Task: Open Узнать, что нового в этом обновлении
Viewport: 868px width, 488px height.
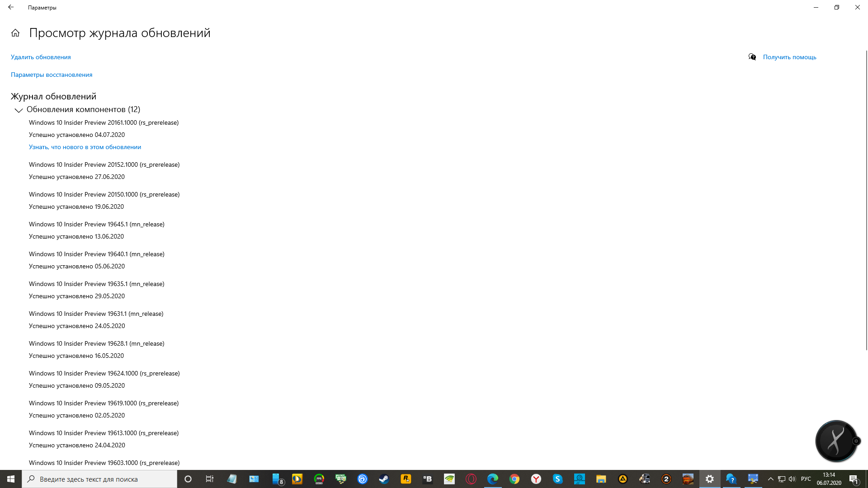Action: click(x=85, y=147)
